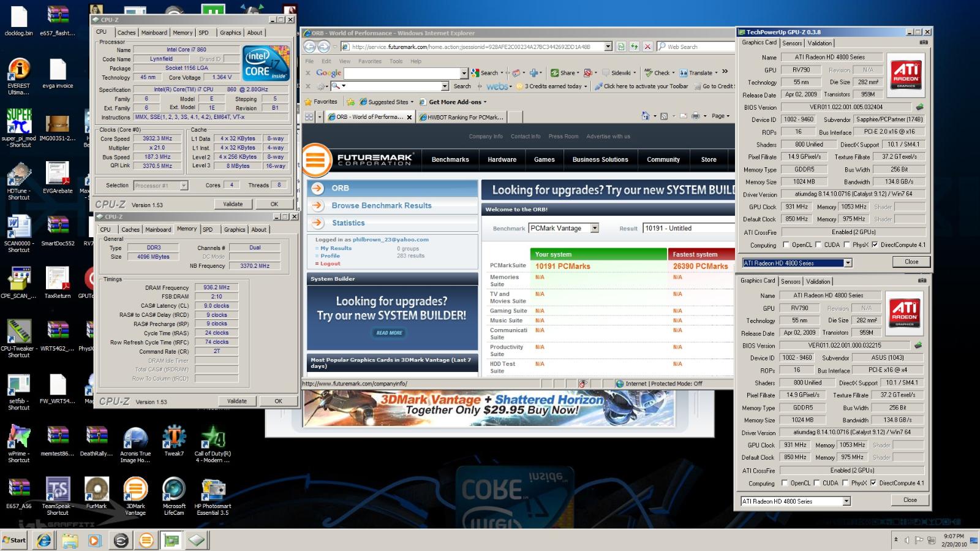Click OK button in bottom CPU-Z window
The width and height of the screenshot is (980, 551).
[278, 401]
